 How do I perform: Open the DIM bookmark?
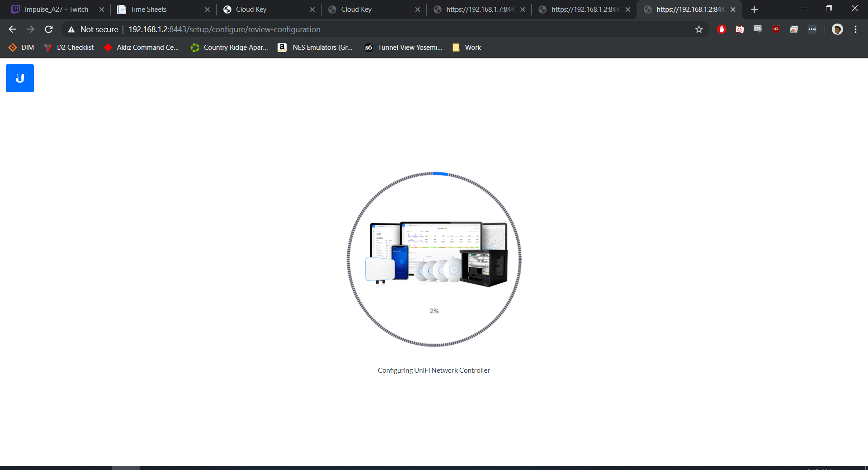coord(21,47)
